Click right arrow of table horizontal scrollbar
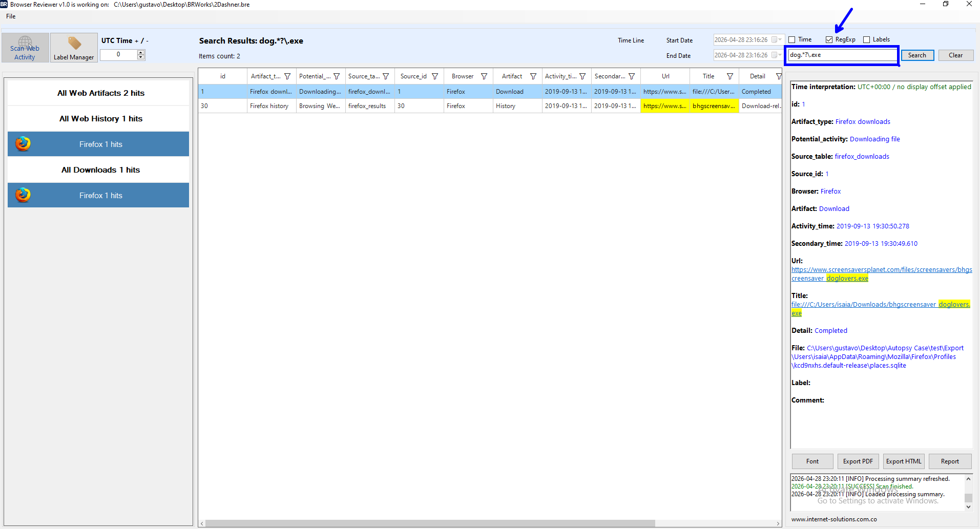 (x=778, y=523)
